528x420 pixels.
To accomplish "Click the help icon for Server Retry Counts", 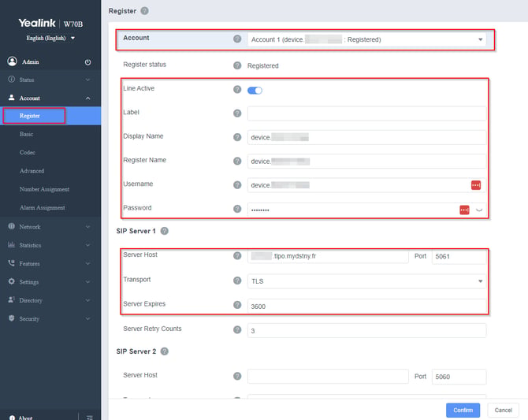I will tap(237, 329).
